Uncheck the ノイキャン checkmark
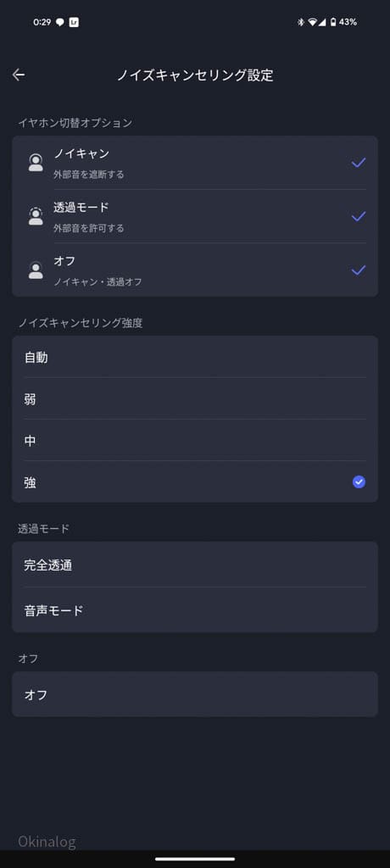 coord(359,162)
